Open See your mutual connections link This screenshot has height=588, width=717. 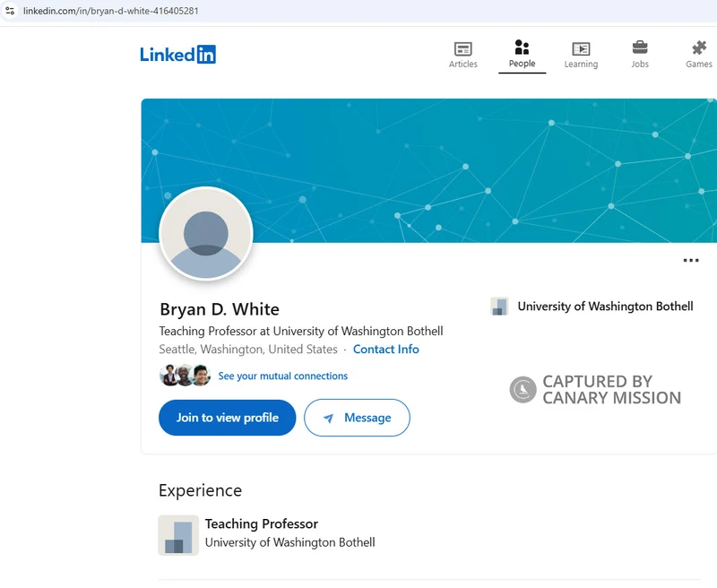[x=282, y=376]
